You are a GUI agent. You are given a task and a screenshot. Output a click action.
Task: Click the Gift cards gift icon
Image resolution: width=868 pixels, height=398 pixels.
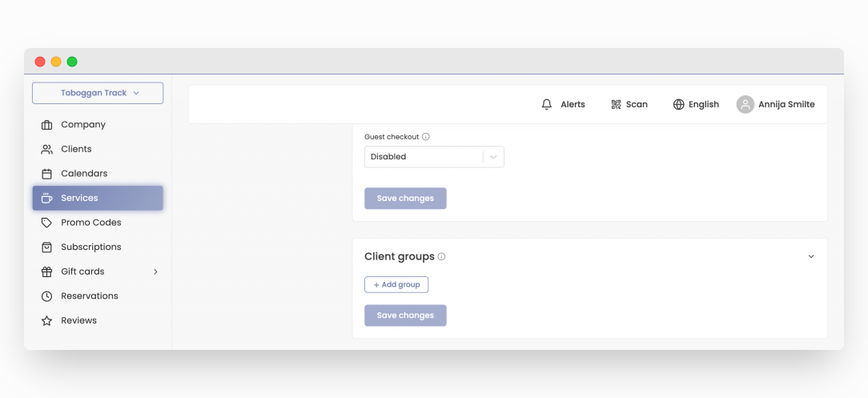(x=47, y=271)
